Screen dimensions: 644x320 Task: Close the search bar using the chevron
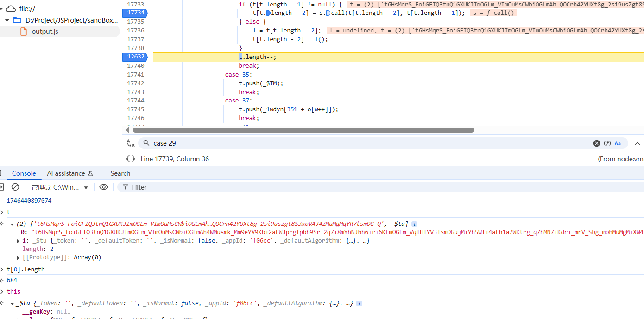[637, 143]
